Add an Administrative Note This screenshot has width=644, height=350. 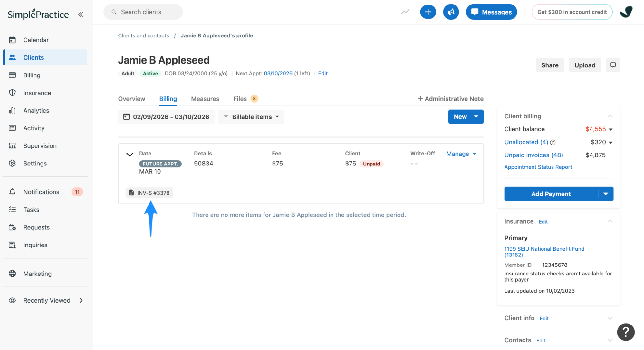[450, 99]
